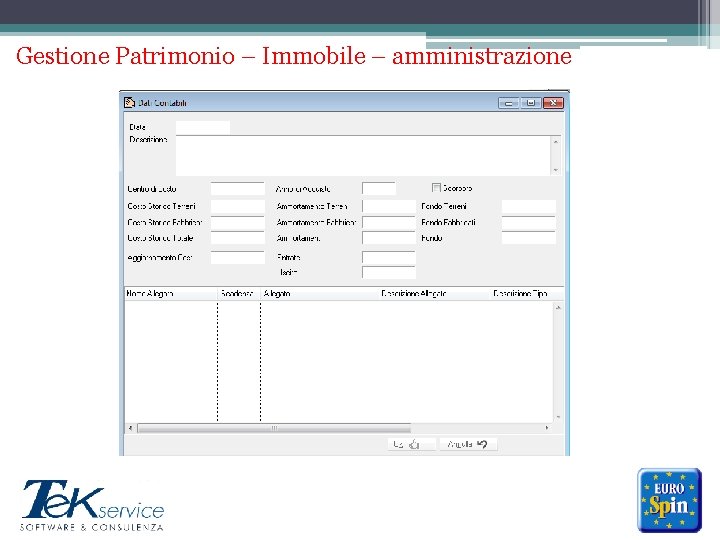This screenshot has height=540, width=720.
Task: Focus the Costo Storico Fabbricati field
Action: 238,223
